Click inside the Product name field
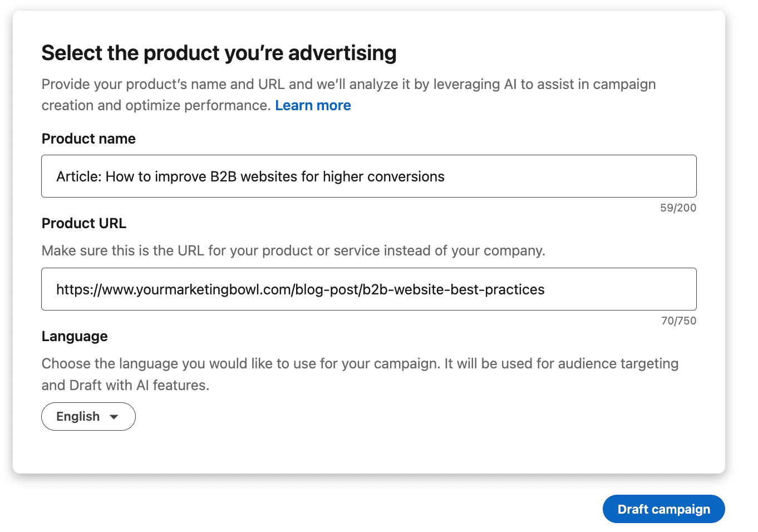 click(368, 176)
